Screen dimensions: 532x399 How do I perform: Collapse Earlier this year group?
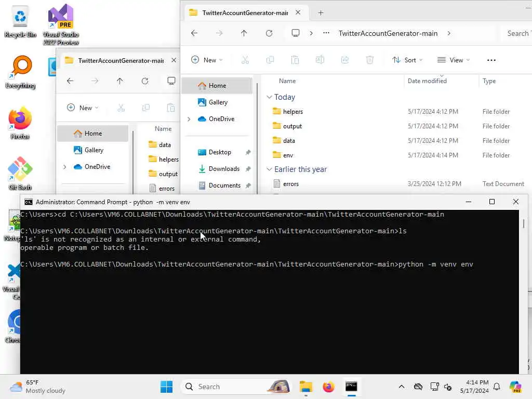coord(269,169)
